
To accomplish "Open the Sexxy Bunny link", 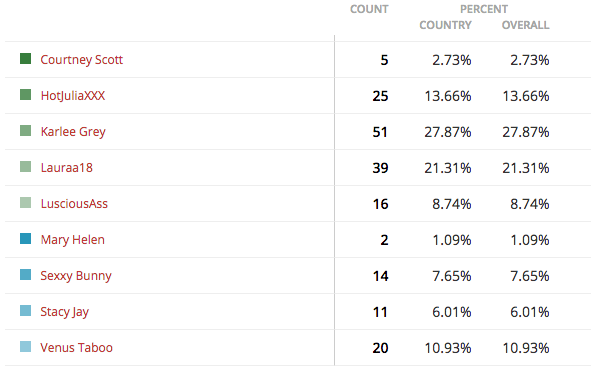I will pyautogui.click(x=76, y=276).
